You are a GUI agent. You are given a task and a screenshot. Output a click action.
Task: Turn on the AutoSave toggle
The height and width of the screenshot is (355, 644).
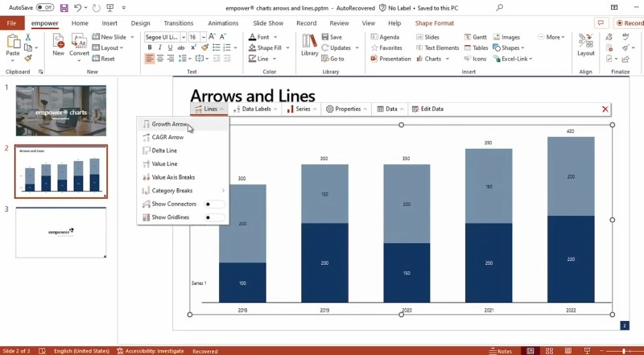[46, 7]
